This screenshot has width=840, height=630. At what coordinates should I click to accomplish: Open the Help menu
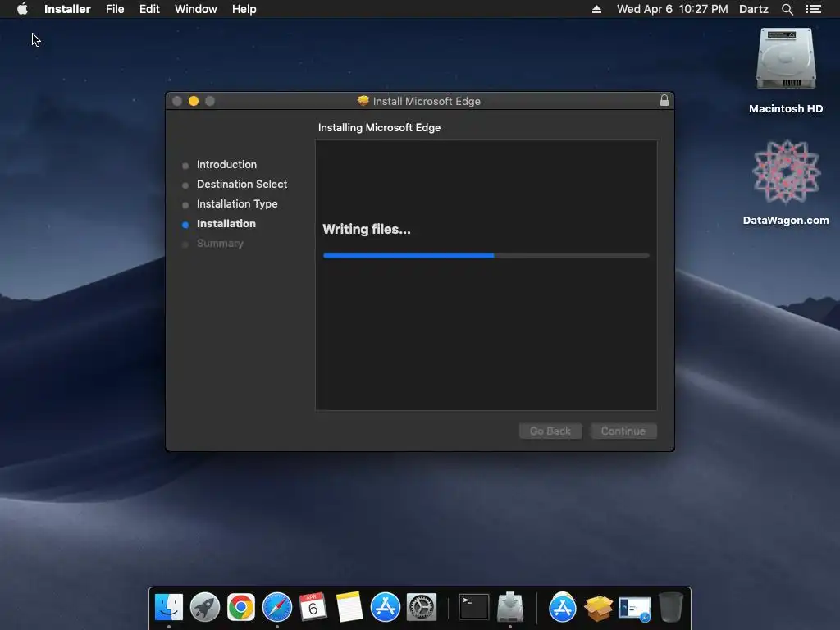244,9
